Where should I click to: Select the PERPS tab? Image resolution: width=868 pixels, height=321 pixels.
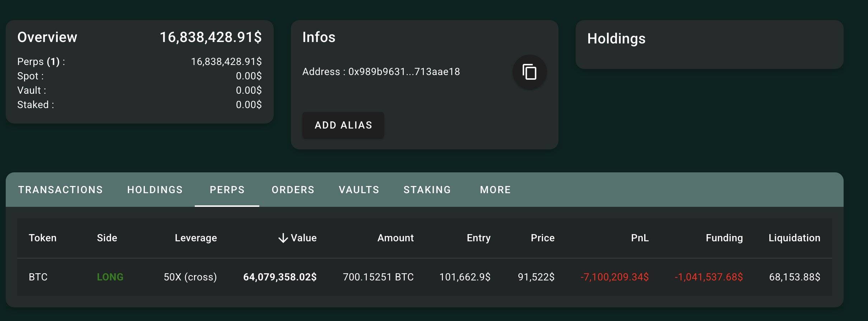coord(227,190)
